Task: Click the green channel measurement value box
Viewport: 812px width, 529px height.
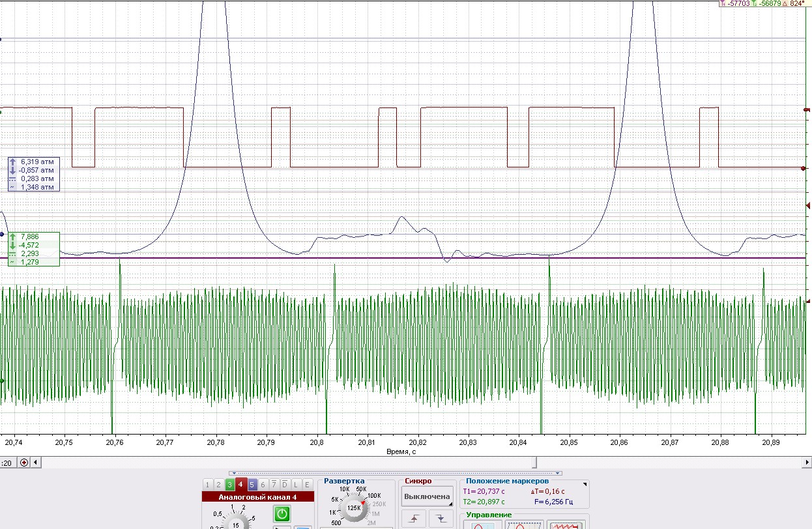Action: (x=34, y=249)
